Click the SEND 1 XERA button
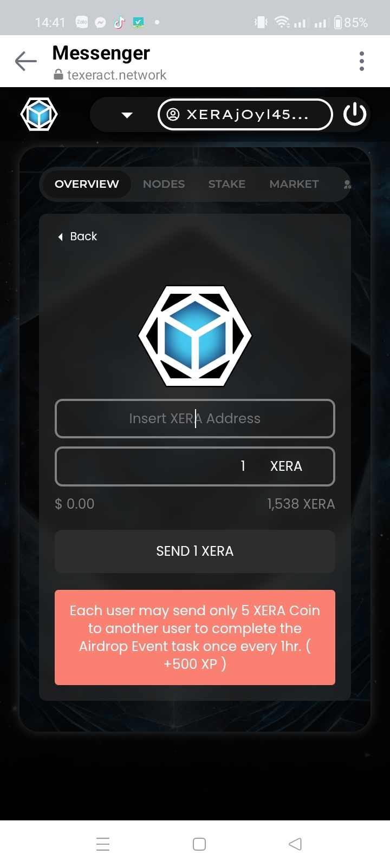The height and width of the screenshot is (868, 390). [x=195, y=551]
